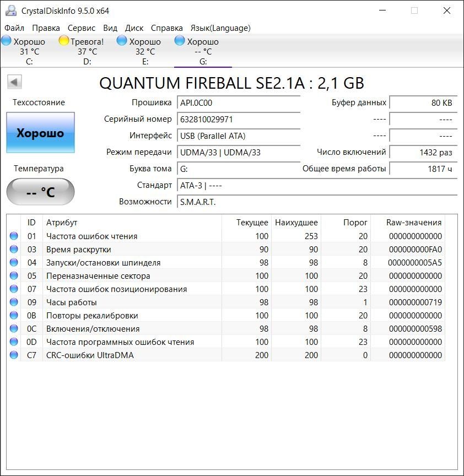Viewport: 464px width, 476px height.
Task: Click status orb for attribute 0C
Action: (14, 328)
